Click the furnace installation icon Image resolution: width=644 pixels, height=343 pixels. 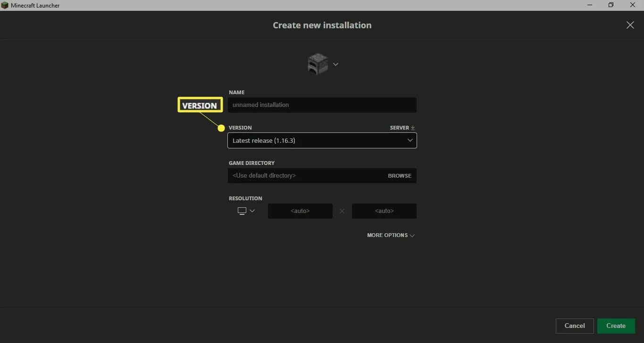318,64
